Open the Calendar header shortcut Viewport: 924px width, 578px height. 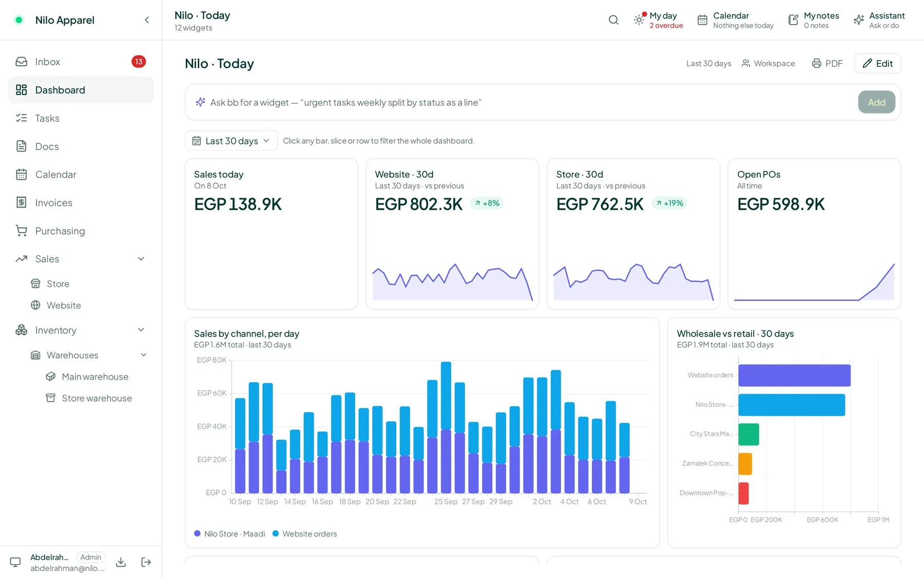pos(735,20)
